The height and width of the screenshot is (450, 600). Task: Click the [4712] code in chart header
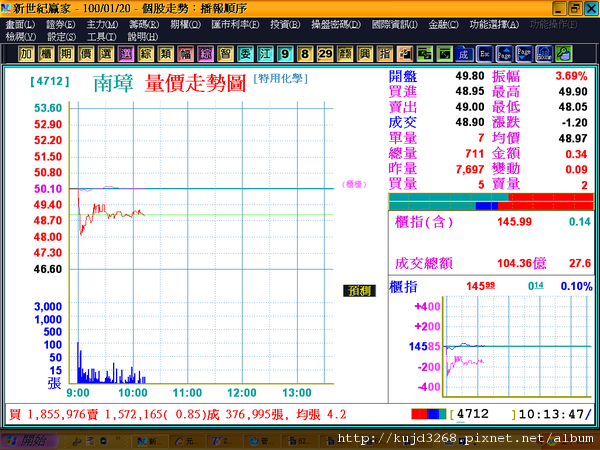(x=50, y=82)
